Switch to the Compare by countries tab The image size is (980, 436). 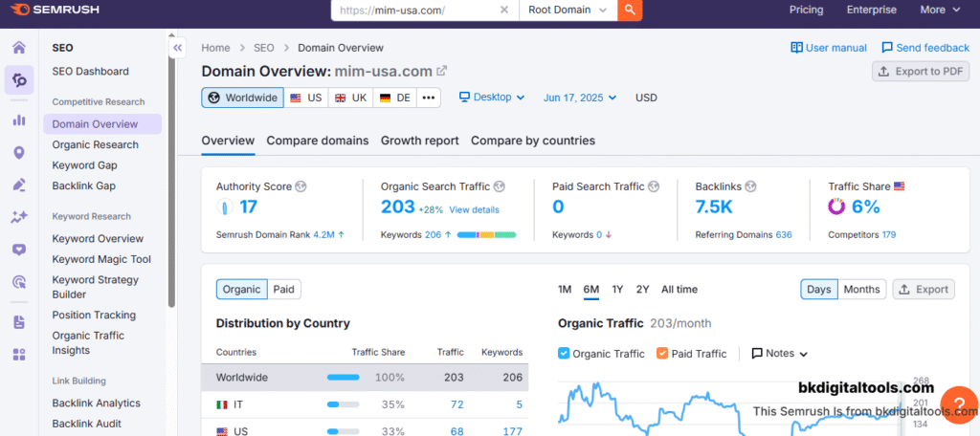click(533, 141)
